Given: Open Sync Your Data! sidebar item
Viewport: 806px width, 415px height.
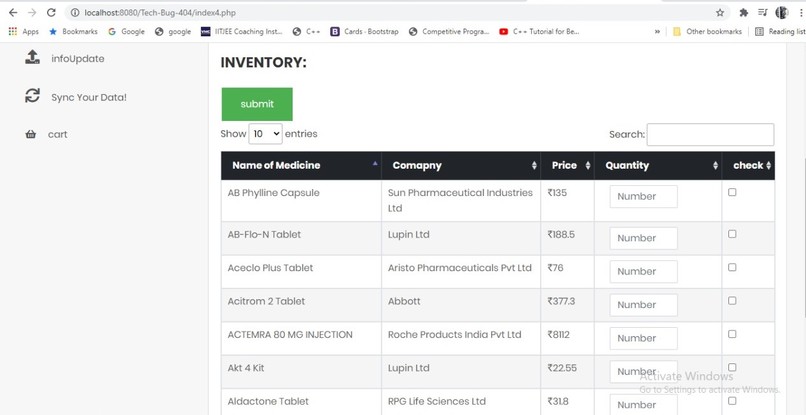Looking at the screenshot, I should coord(89,97).
